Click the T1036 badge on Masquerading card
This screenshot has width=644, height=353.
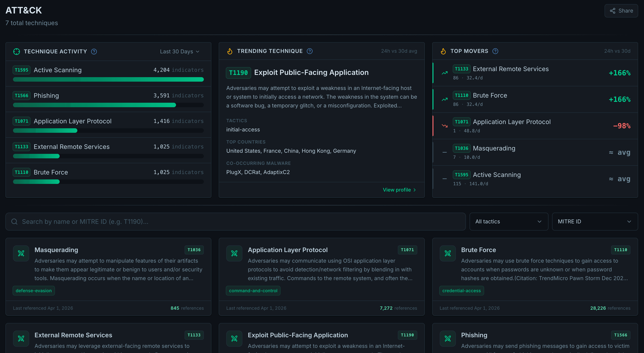pos(194,250)
